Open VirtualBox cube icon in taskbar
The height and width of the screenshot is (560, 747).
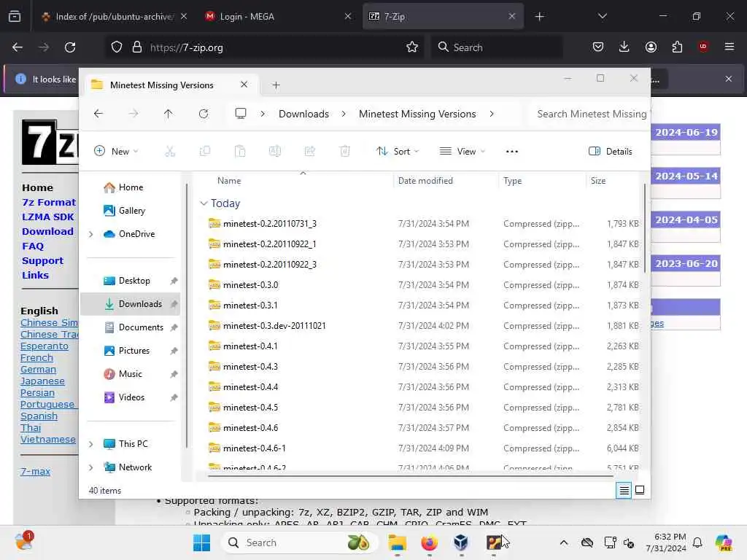(461, 542)
